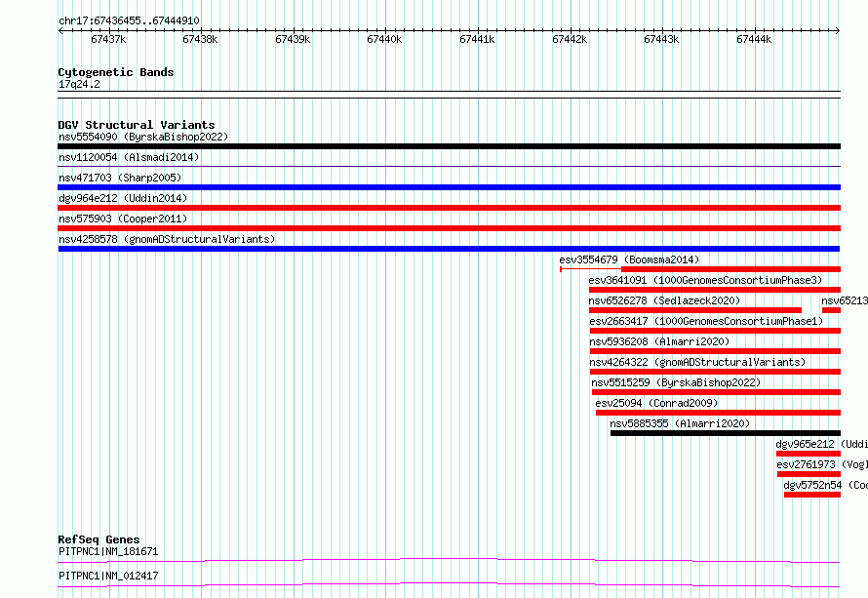
Task: Open the nsv471703 (Sharp2005) variant
Action: (x=120, y=178)
